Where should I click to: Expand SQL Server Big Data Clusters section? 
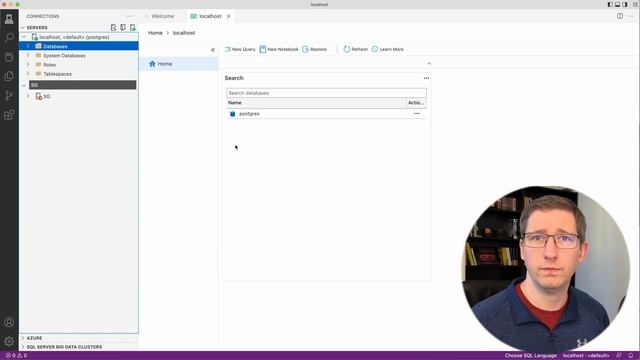click(23, 347)
